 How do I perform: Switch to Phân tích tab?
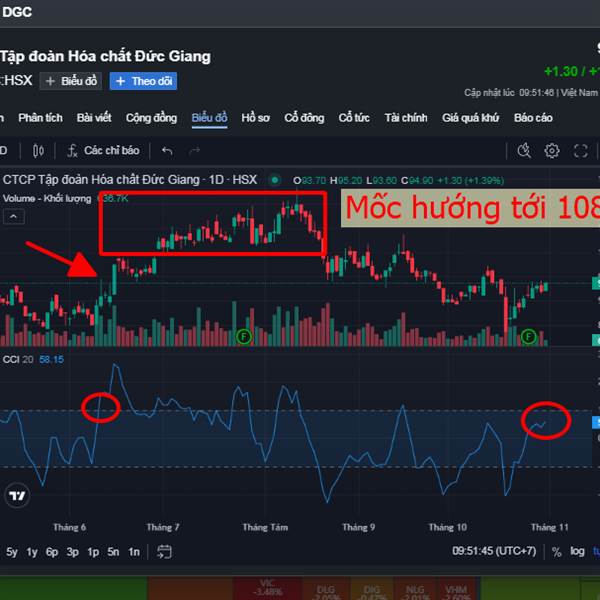click(40, 118)
